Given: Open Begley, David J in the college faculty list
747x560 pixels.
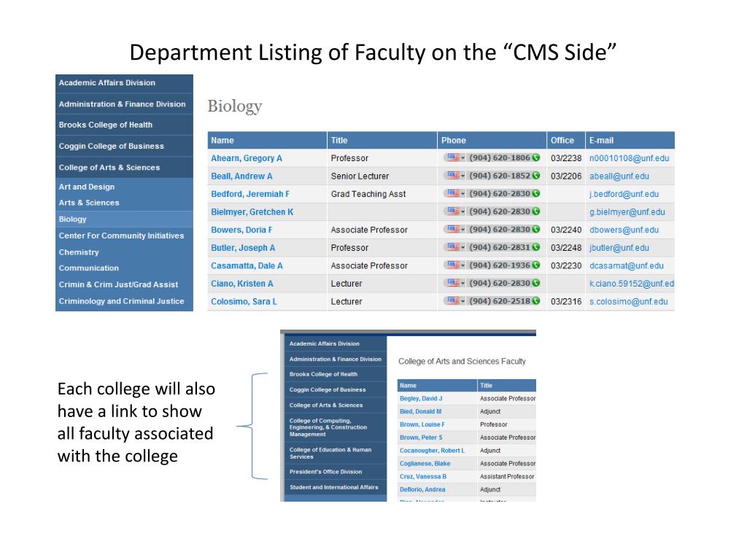Looking at the screenshot, I should pyautogui.click(x=421, y=398).
